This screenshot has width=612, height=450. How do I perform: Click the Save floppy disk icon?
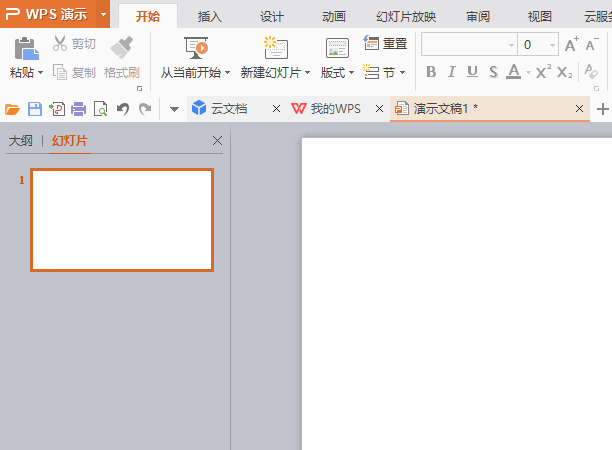(35, 109)
